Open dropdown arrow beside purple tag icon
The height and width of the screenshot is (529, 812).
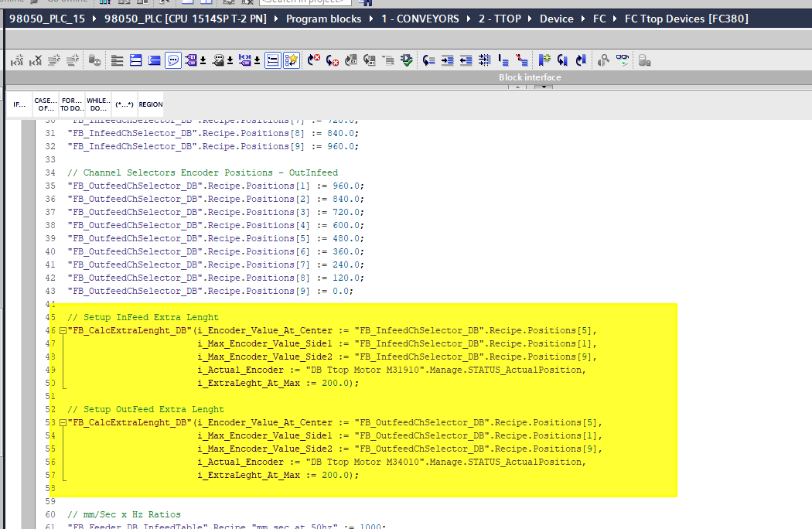coord(203,60)
